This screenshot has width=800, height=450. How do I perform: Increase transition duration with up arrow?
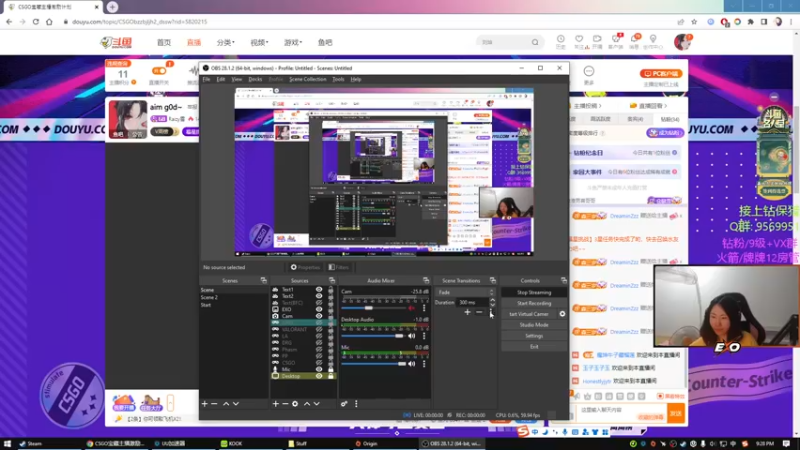[492, 300]
